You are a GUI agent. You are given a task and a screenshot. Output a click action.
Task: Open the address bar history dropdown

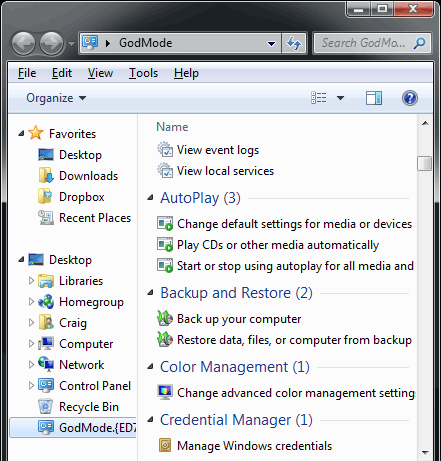tap(272, 43)
